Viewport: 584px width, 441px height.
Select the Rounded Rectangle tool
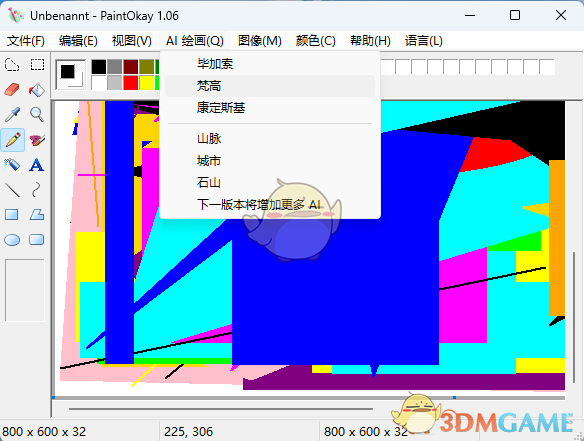pyautogui.click(x=37, y=239)
